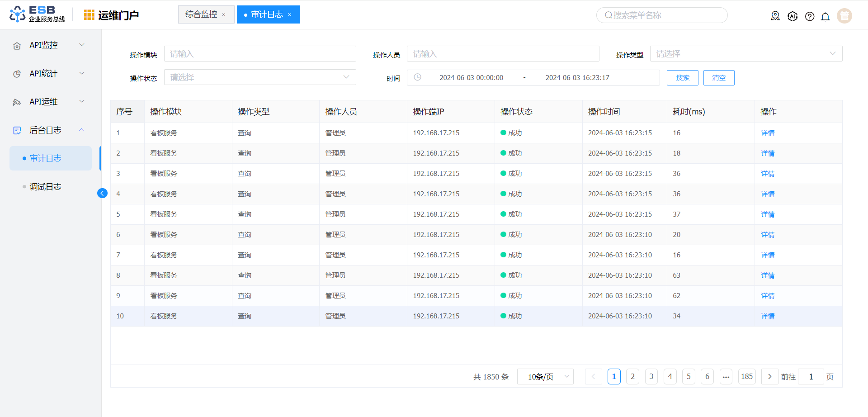The width and height of the screenshot is (868, 417).
Task: Open the 操作状态 dropdown
Action: point(259,77)
